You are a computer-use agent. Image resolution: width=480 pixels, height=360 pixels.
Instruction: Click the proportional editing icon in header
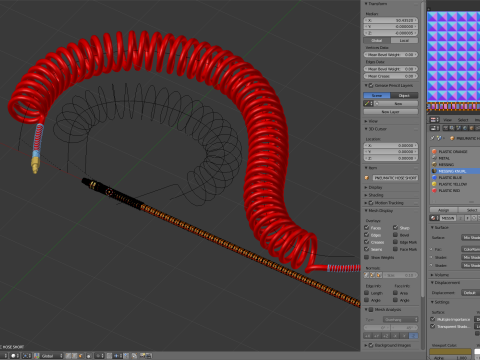click(x=99, y=356)
